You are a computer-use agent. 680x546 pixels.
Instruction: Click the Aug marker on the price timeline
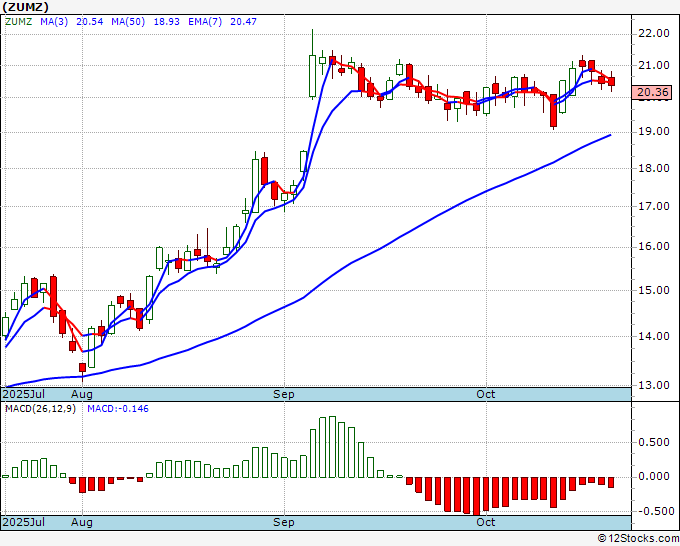[82, 394]
